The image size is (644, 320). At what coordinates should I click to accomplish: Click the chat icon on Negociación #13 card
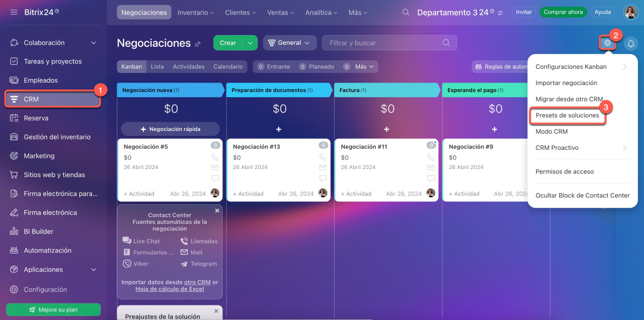323,178
